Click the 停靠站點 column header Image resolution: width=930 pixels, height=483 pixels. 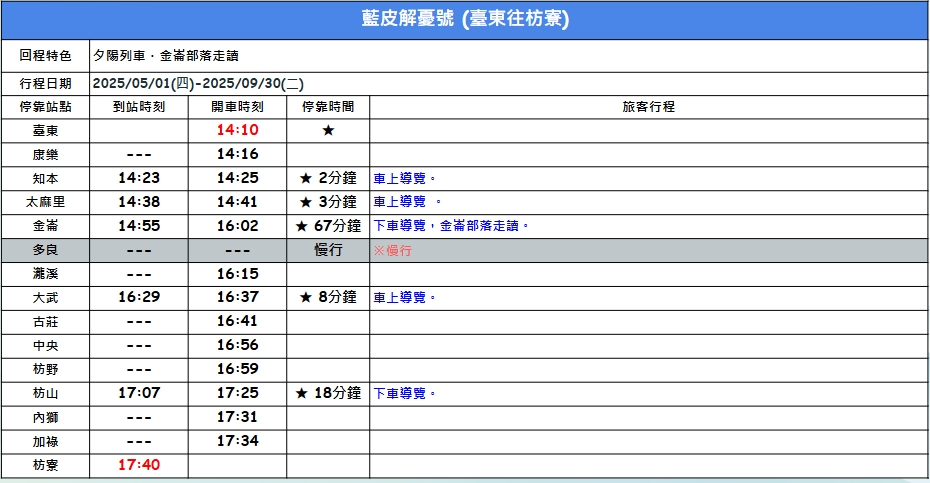click(45, 107)
